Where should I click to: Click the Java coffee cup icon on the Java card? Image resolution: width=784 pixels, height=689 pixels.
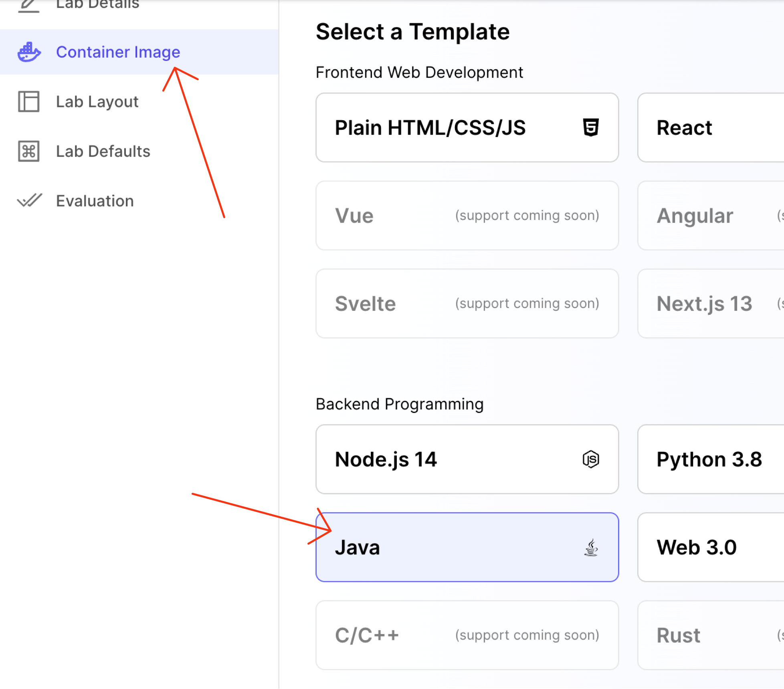(591, 547)
